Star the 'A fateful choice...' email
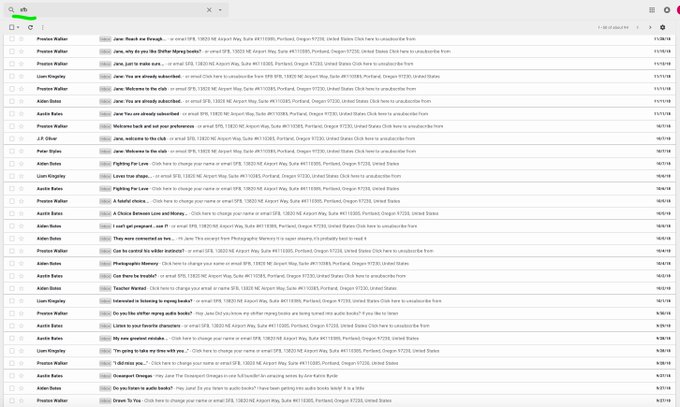The image size is (680, 407). [x=21, y=201]
